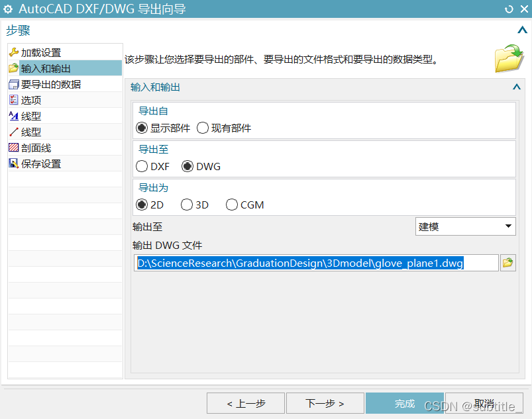The image size is (532, 419).
Task: Open the 加载设置 step
Action: click(x=65, y=52)
